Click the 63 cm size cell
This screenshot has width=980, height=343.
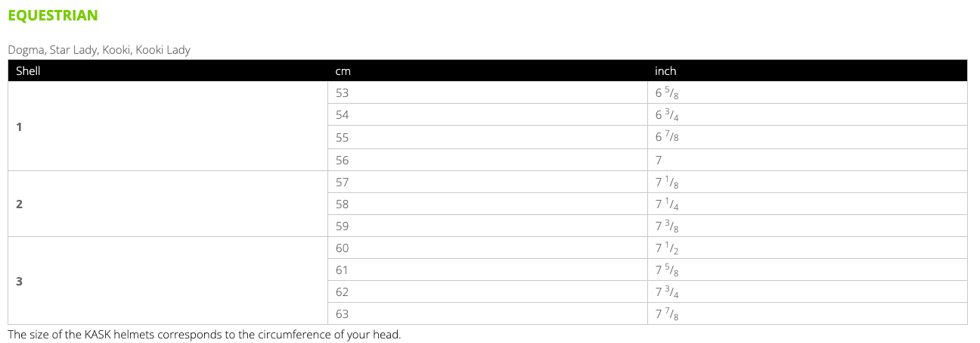tap(343, 313)
